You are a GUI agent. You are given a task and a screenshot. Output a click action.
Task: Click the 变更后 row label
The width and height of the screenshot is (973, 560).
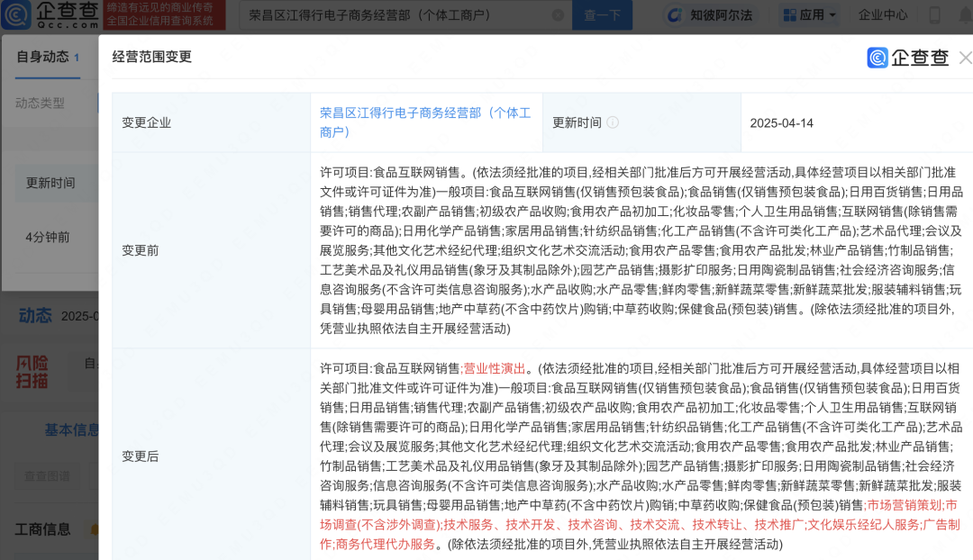point(141,456)
